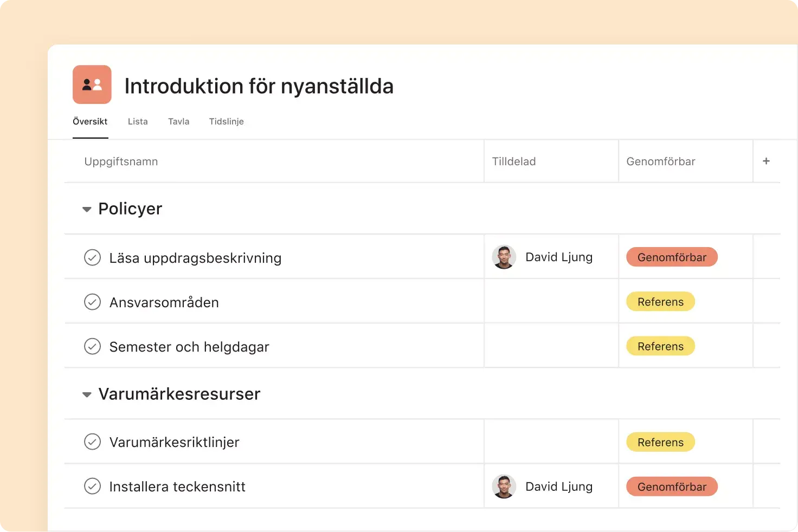
Task: Toggle completion for Ansvarsområden
Action: (x=93, y=302)
